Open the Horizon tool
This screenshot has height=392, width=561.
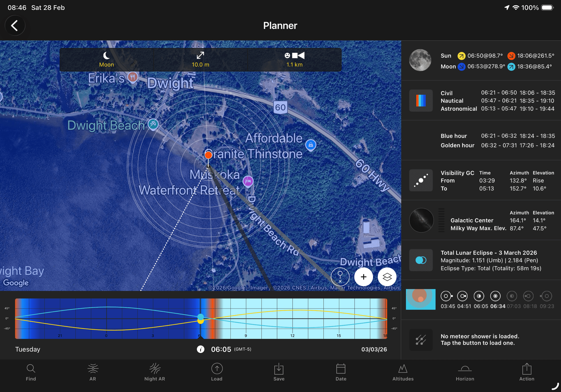click(x=465, y=372)
